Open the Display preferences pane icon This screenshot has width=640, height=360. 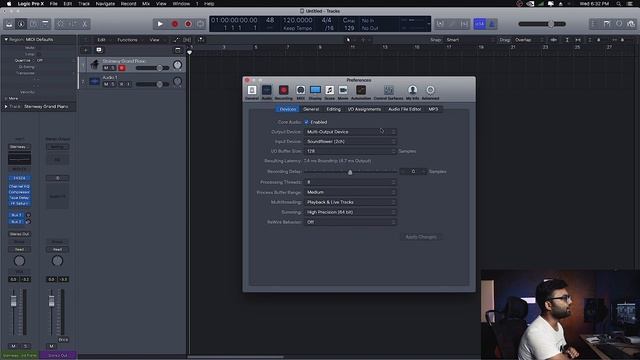coord(315,92)
